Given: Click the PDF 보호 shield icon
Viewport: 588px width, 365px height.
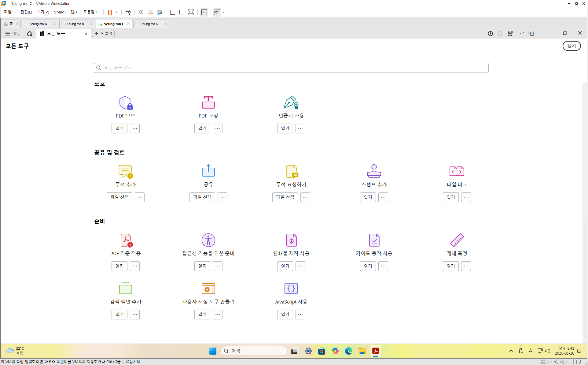Looking at the screenshot, I should tap(126, 103).
